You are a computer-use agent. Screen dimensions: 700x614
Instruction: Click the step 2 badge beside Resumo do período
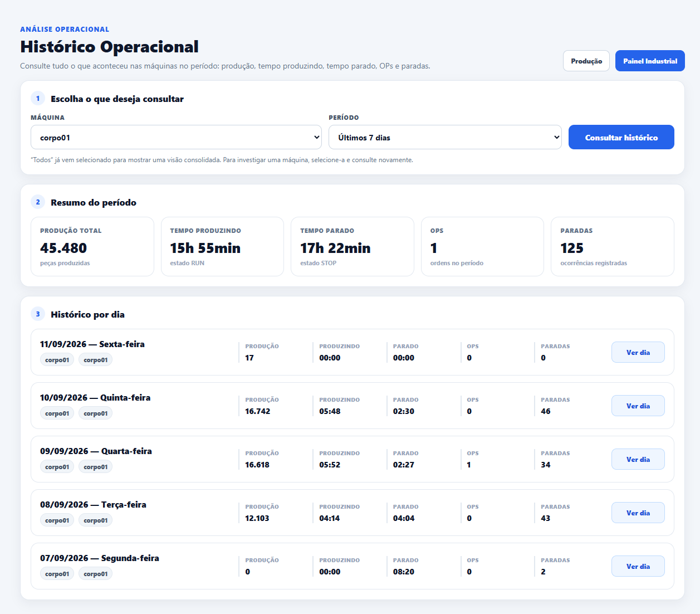coord(38,202)
